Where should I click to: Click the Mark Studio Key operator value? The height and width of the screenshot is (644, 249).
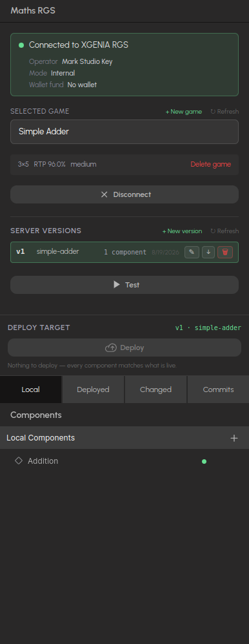click(87, 61)
